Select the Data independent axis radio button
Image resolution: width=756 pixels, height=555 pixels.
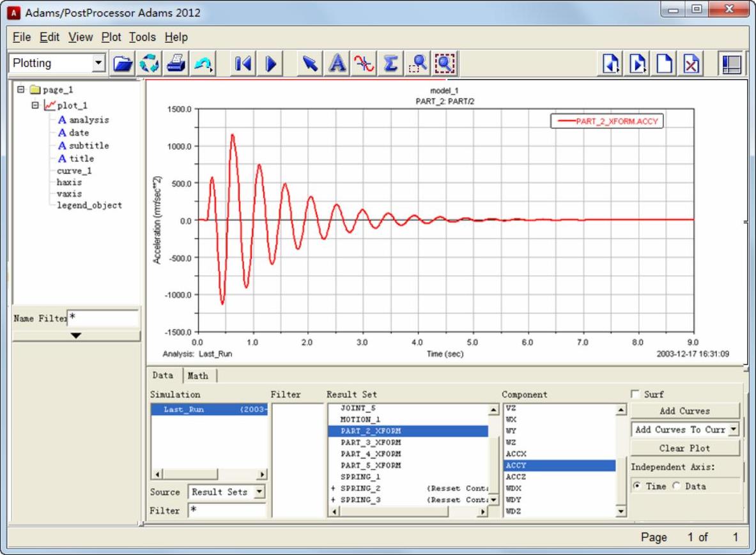(x=677, y=486)
